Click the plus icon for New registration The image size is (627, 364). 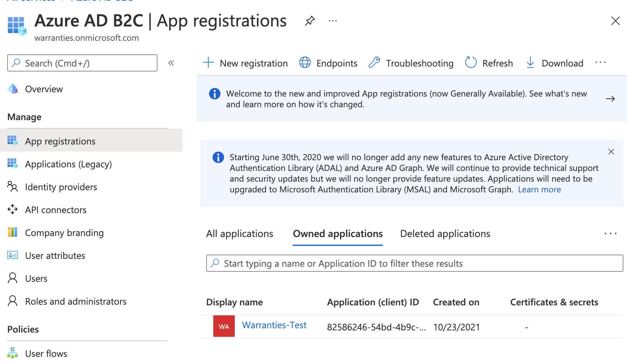(x=208, y=63)
